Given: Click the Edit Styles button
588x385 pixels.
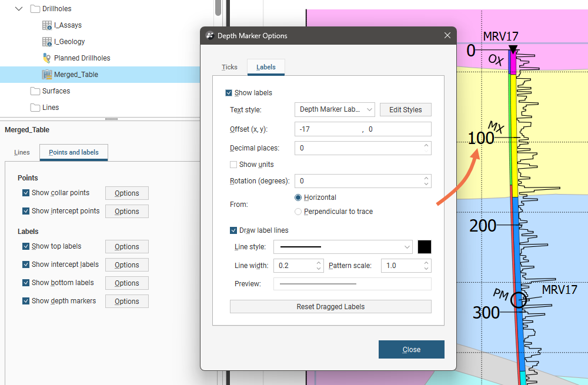Looking at the screenshot, I should 405,110.
